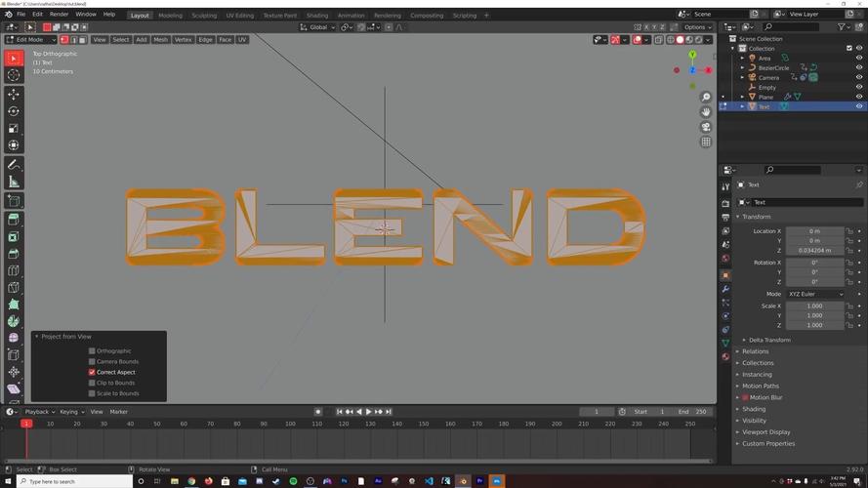Hide the Area light in outliner
The image size is (868, 488).
859,59
